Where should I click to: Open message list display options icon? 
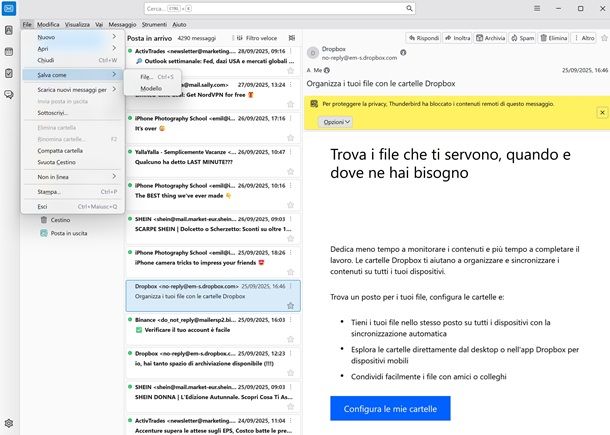(292, 38)
